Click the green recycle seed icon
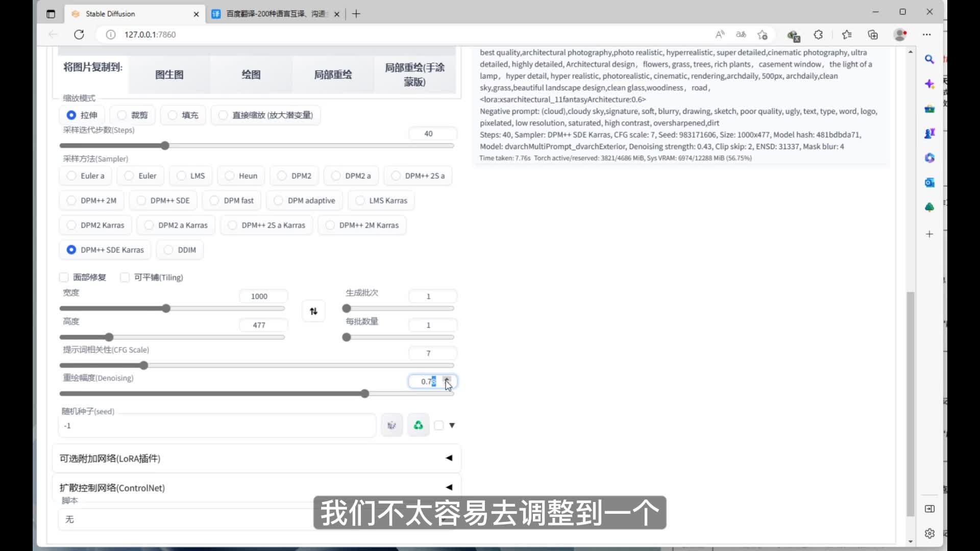 click(418, 425)
